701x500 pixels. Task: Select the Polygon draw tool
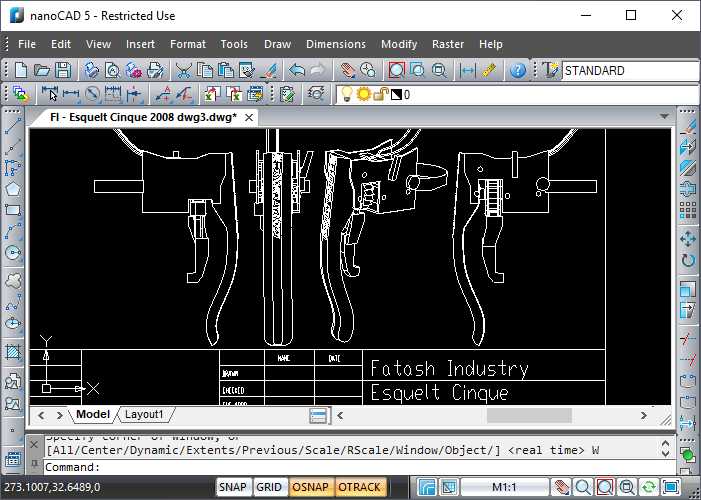coord(13,189)
